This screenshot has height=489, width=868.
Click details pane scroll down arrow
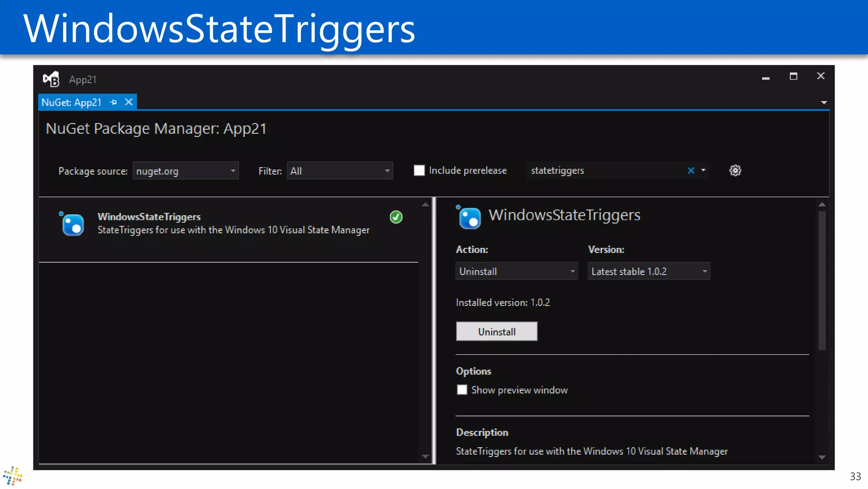pyautogui.click(x=822, y=457)
